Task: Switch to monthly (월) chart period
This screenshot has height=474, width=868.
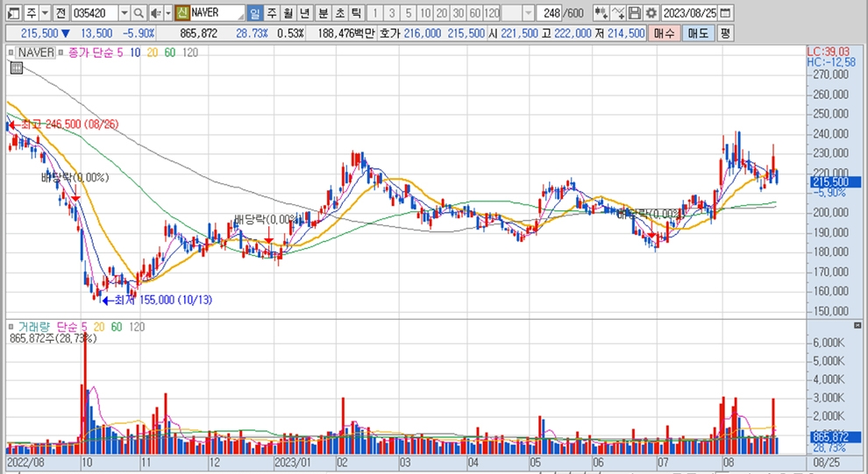Action: [288, 13]
